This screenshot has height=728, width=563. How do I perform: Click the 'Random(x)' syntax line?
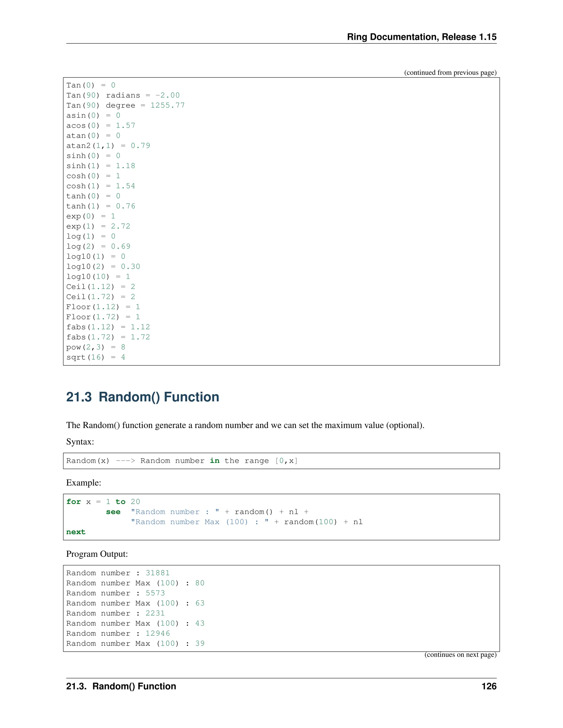tap(182, 461)
